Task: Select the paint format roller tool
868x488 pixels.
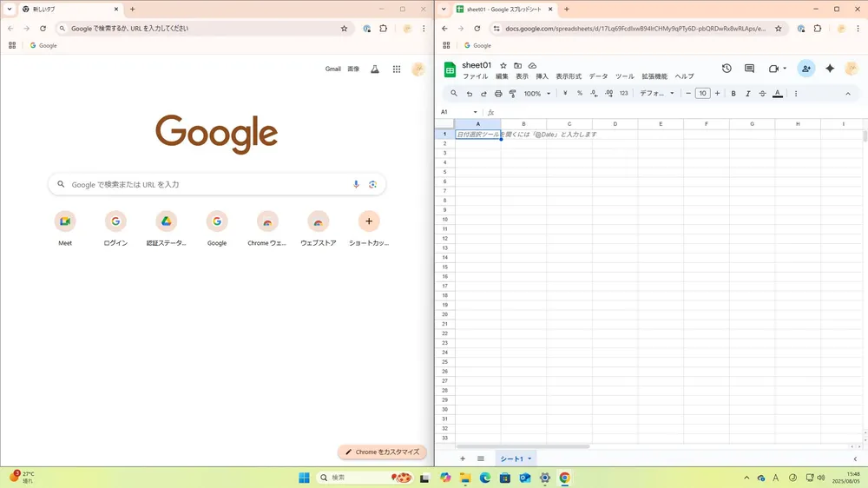Action: pos(513,94)
